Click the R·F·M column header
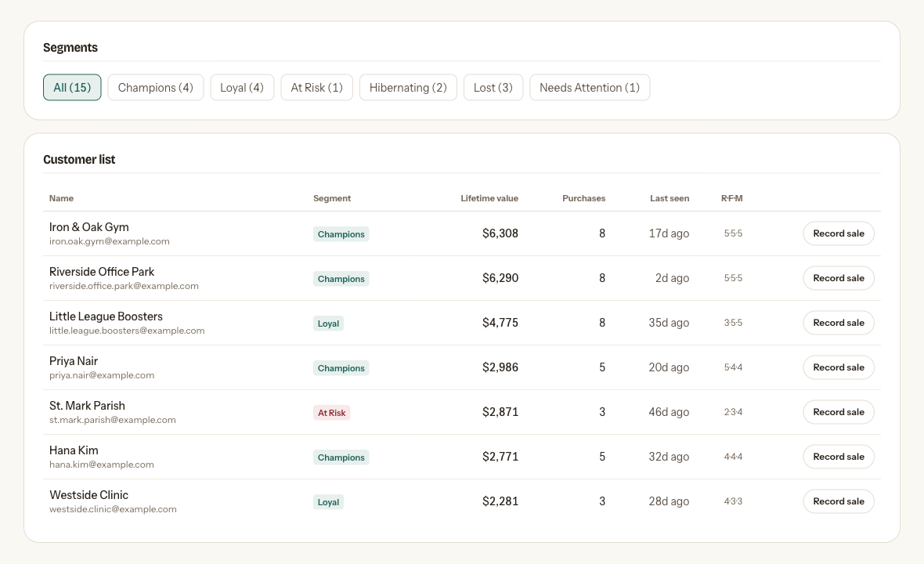The width and height of the screenshot is (924, 564). click(x=732, y=199)
